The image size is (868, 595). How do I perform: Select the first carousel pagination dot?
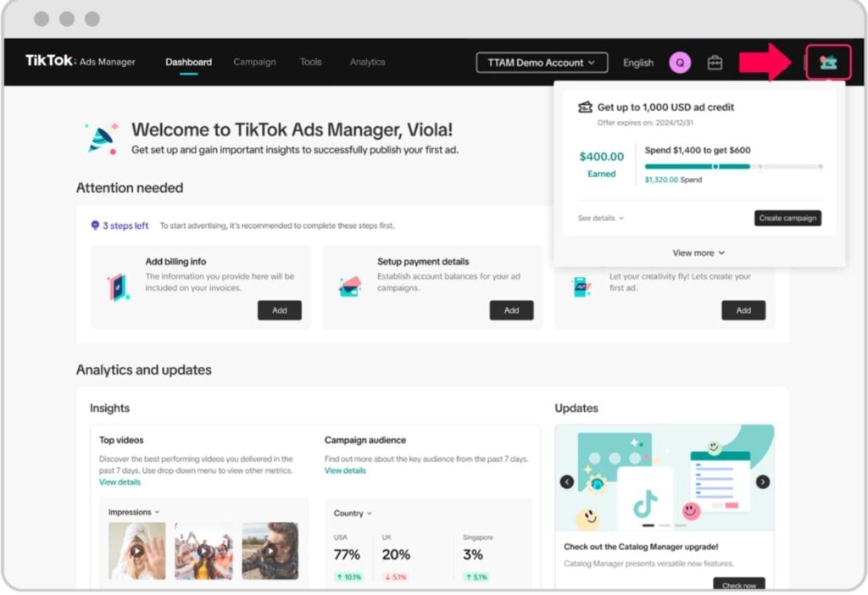point(648,525)
